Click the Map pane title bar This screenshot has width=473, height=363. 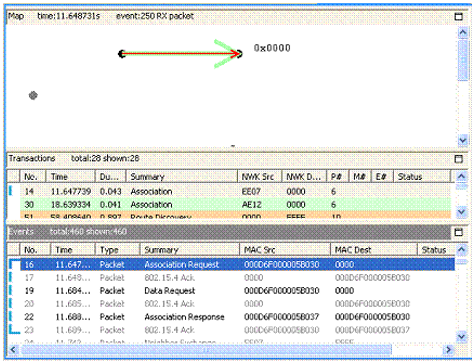point(230,16)
